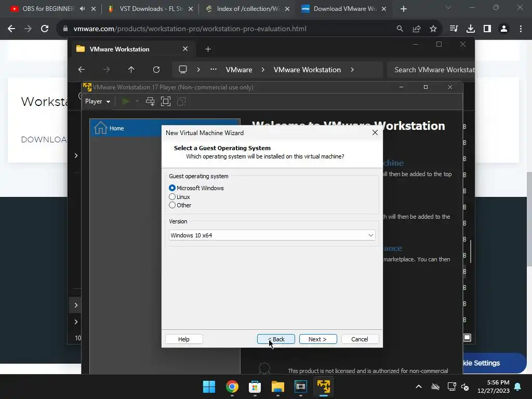The image size is (532, 399).
Task: Share this page using Chrome share icon
Action: 417,29
